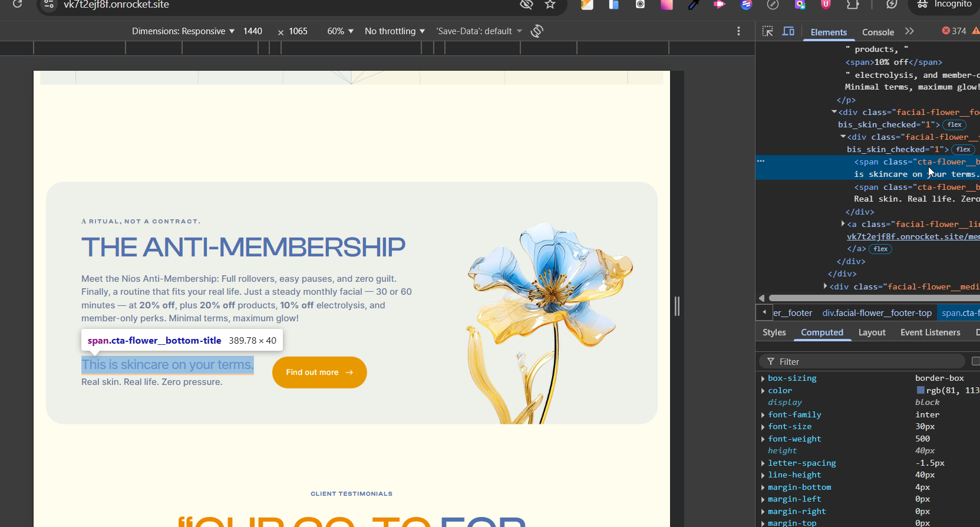This screenshot has width=980, height=527.
Task: Open the blue striped circle extension
Action: pyautogui.click(x=747, y=5)
